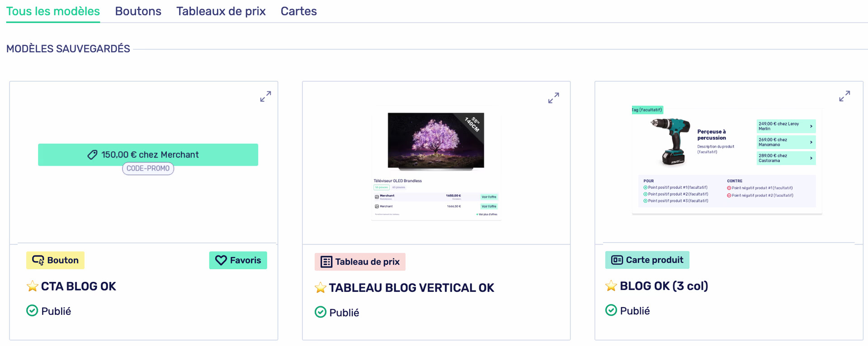This screenshot has height=346, width=868.
Task: Click the OLED television preview thumbnail
Action: (x=436, y=141)
